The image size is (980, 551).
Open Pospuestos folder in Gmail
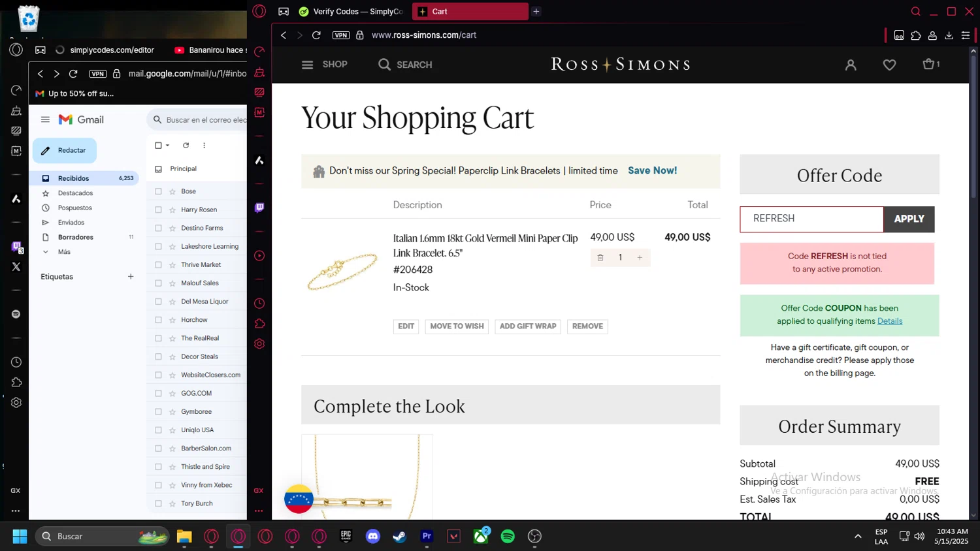[74, 208]
